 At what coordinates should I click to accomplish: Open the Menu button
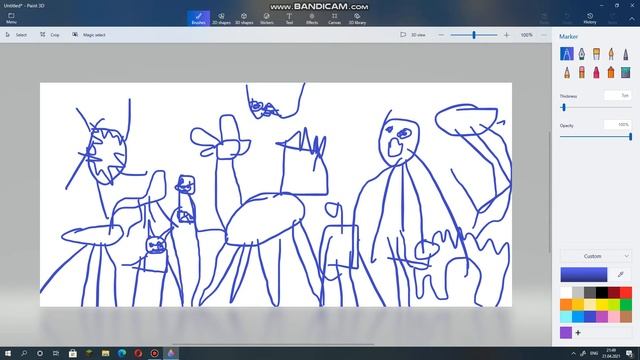point(11,18)
